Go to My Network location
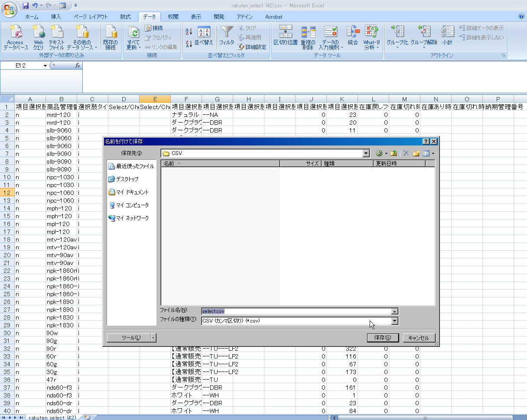Screen dimensions: 527x420 [x=128, y=218]
